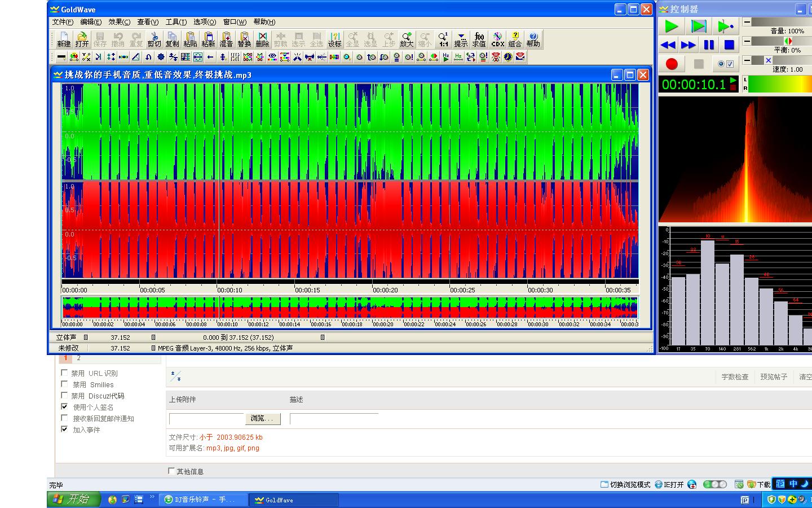The image size is (812, 508).
Task: Click the 放大 (Zoom in) magnifier icon
Action: (407, 40)
